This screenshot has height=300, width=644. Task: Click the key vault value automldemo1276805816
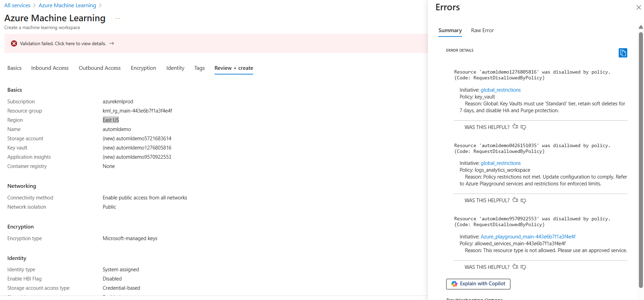(x=137, y=148)
